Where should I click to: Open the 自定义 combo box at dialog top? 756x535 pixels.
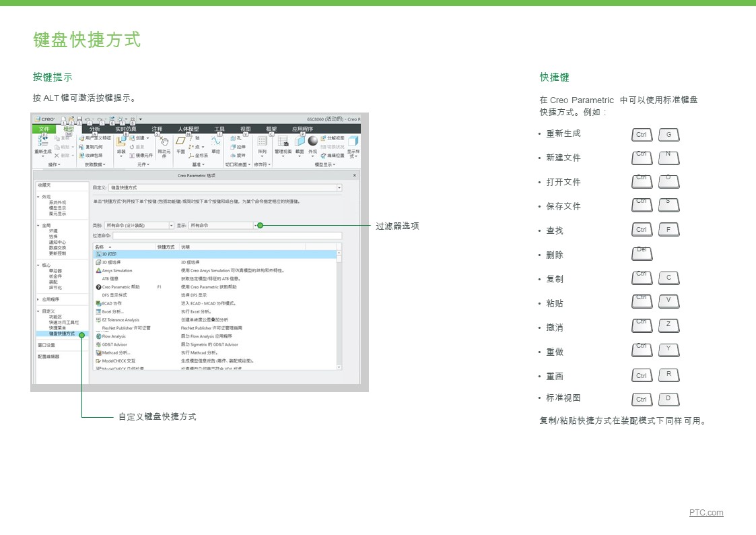pyautogui.click(x=226, y=188)
